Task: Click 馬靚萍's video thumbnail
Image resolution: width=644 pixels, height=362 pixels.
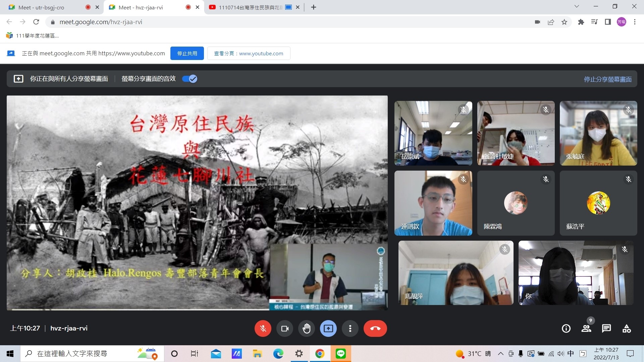Action: tap(455, 273)
